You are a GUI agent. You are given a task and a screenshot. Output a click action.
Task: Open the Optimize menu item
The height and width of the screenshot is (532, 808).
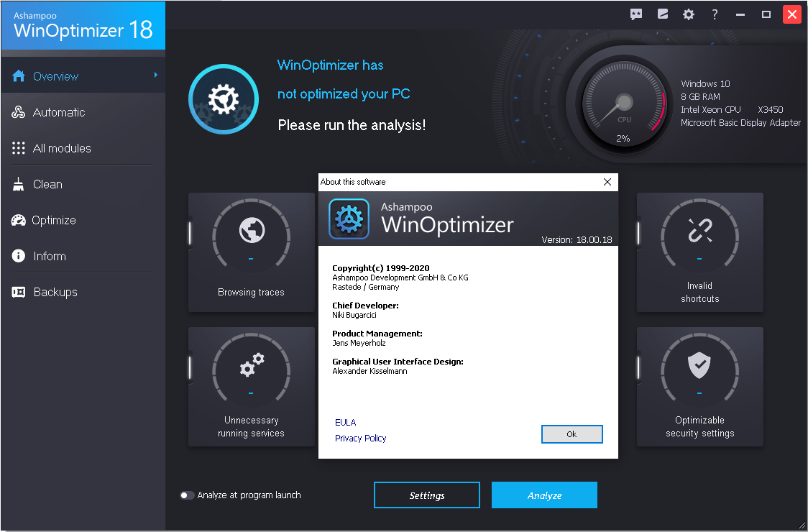pos(83,220)
